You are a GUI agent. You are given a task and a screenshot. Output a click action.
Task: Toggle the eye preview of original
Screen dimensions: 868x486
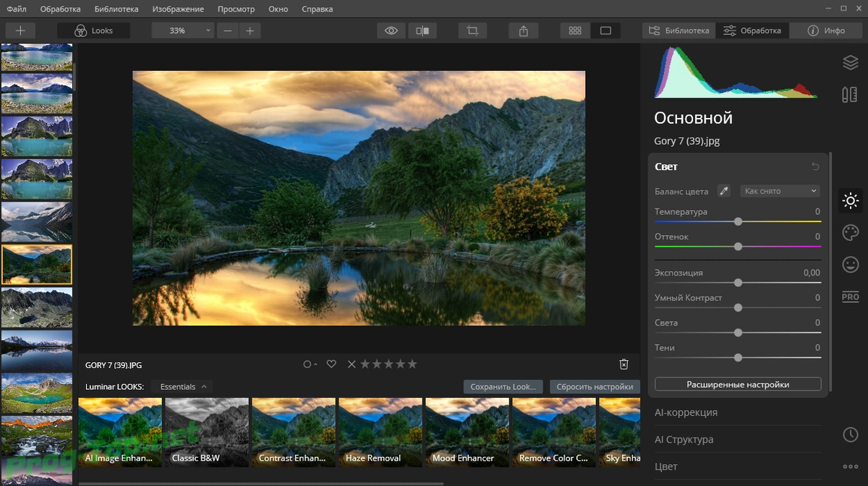(x=391, y=30)
